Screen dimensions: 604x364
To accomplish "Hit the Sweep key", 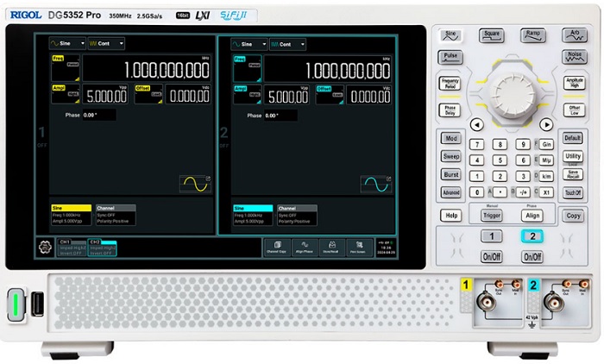I will pyautogui.click(x=451, y=156).
